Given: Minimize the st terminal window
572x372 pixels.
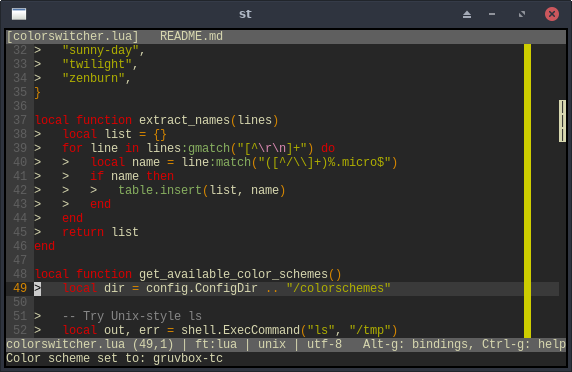Looking at the screenshot, I should (x=492, y=14).
